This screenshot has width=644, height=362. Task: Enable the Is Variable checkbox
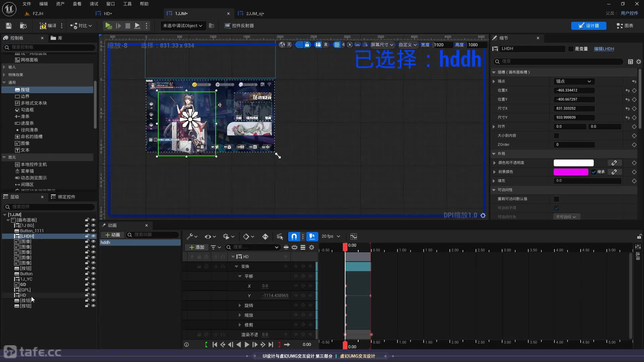pyautogui.click(x=571, y=49)
